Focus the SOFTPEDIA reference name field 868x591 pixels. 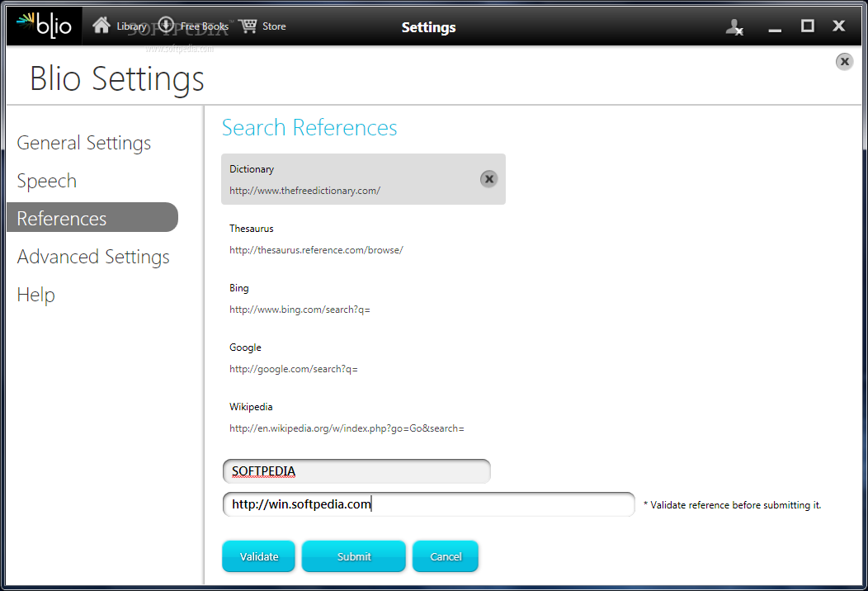point(356,471)
